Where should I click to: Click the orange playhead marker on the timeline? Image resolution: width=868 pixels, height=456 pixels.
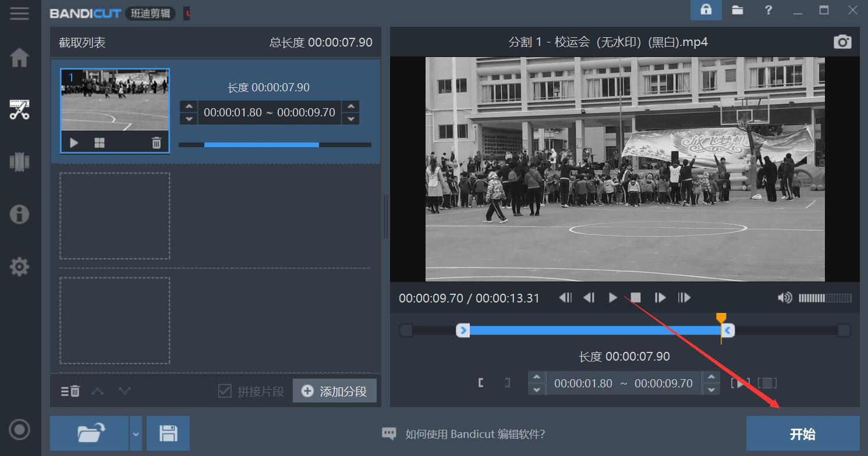pyautogui.click(x=721, y=318)
